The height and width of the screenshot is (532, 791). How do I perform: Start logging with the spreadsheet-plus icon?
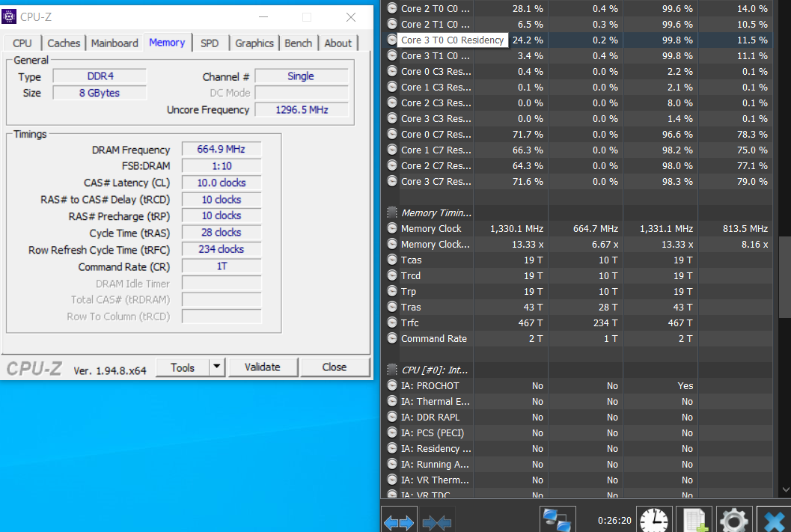(x=694, y=521)
